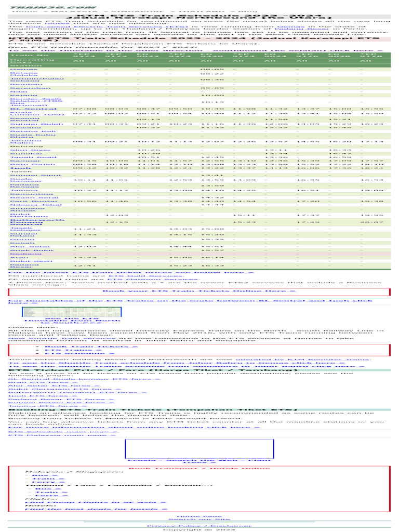Open the SINGAPORE navigation menu
This screenshot has width=399, height=532.
(138, 11)
